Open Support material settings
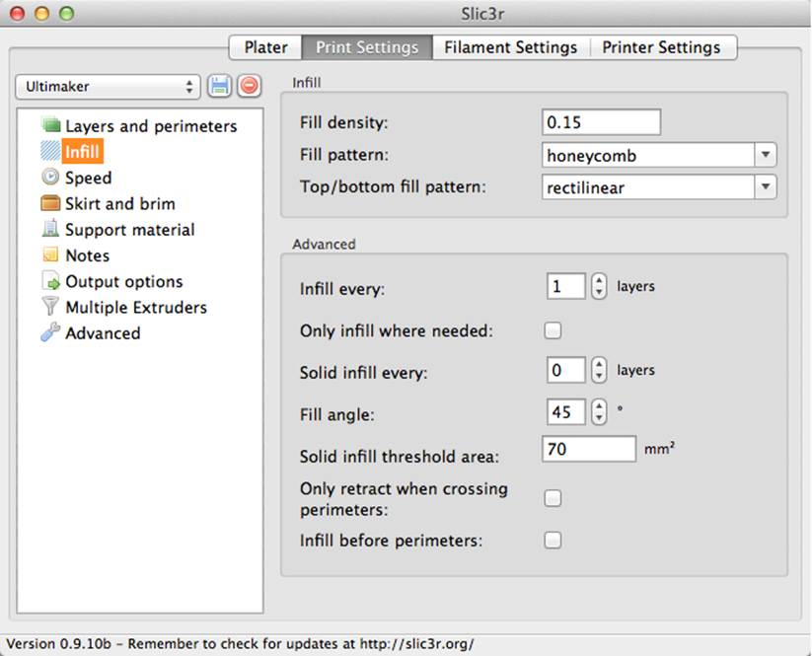The height and width of the screenshot is (656, 812). (x=130, y=230)
